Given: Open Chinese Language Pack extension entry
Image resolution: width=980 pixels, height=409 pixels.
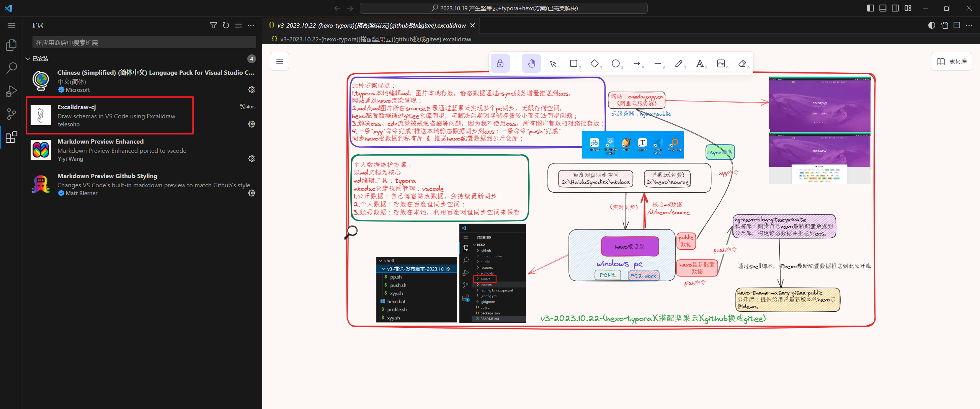Looking at the screenshot, I should 142,81.
